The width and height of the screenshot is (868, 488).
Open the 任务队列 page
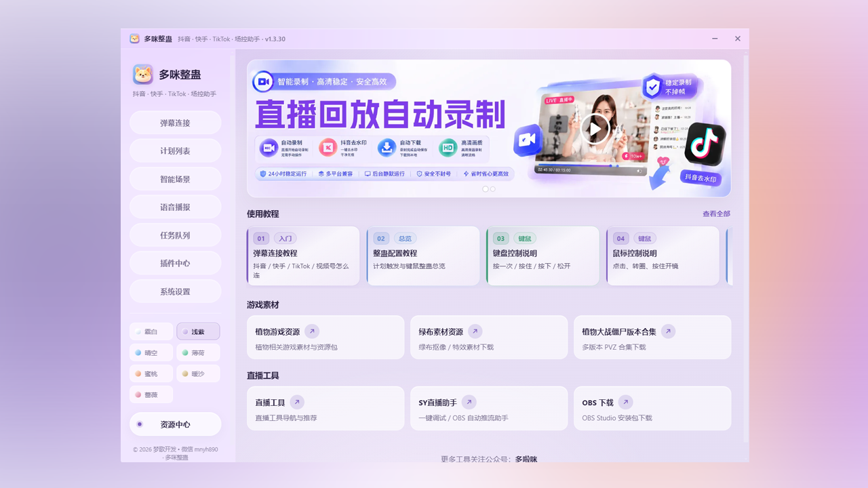pos(176,235)
